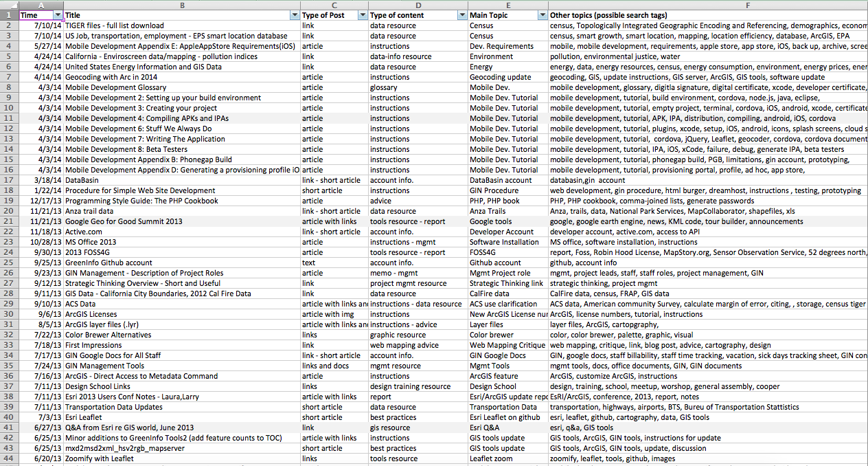Select the 'glossary' content type cell
Viewport: 868px width, 466px height.
(x=418, y=87)
